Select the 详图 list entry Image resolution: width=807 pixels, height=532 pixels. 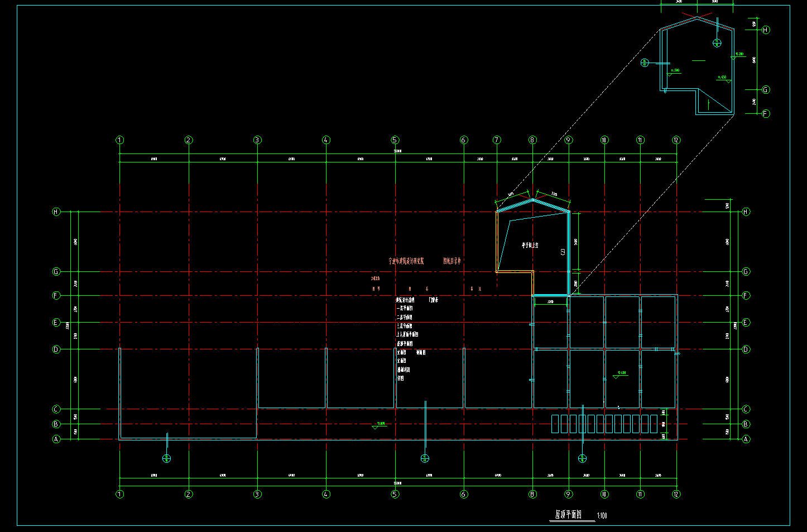click(400, 378)
